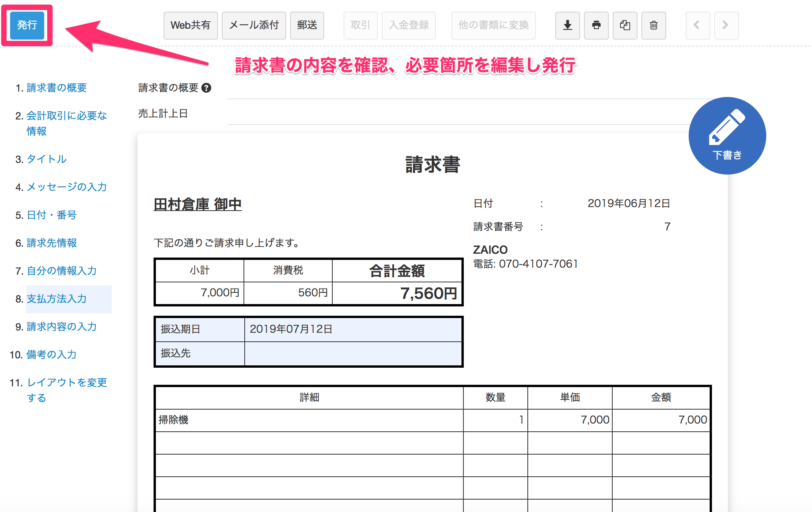Jump to 請求書の概要 section link
This screenshot has width=812, height=512.
[57, 88]
